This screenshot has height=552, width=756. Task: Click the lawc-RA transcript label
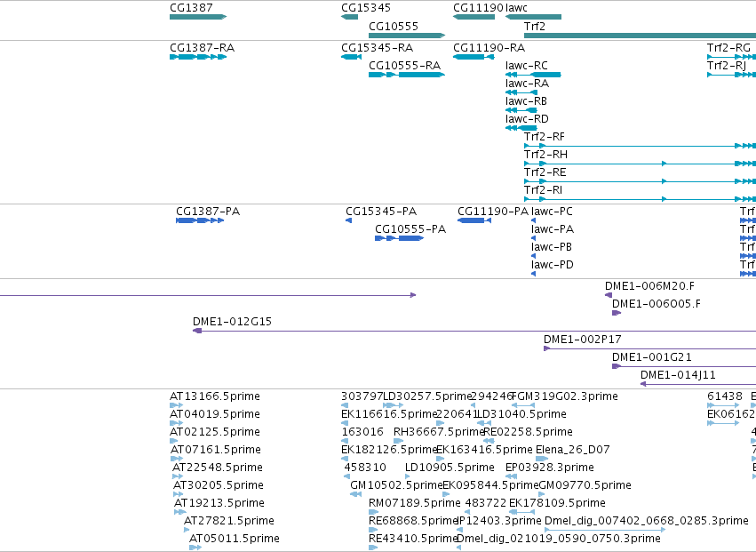pyautogui.click(x=527, y=84)
